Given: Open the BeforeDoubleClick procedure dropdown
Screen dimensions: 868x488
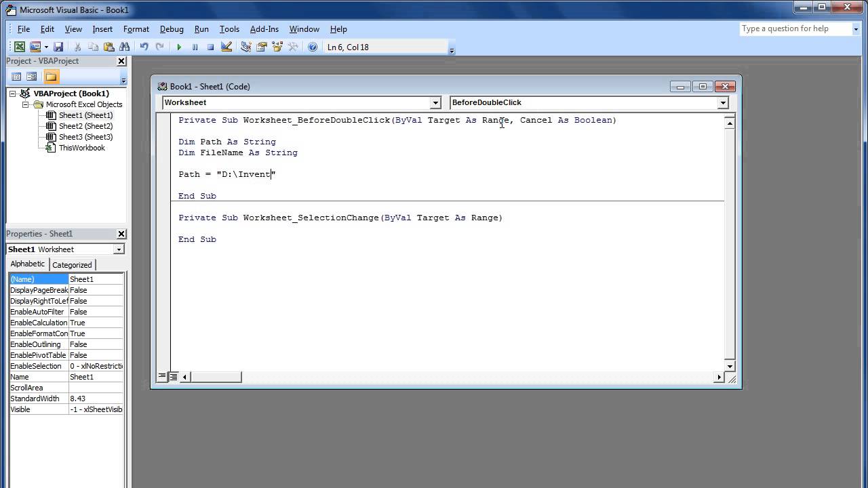Looking at the screenshot, I should tap(723, 103).
